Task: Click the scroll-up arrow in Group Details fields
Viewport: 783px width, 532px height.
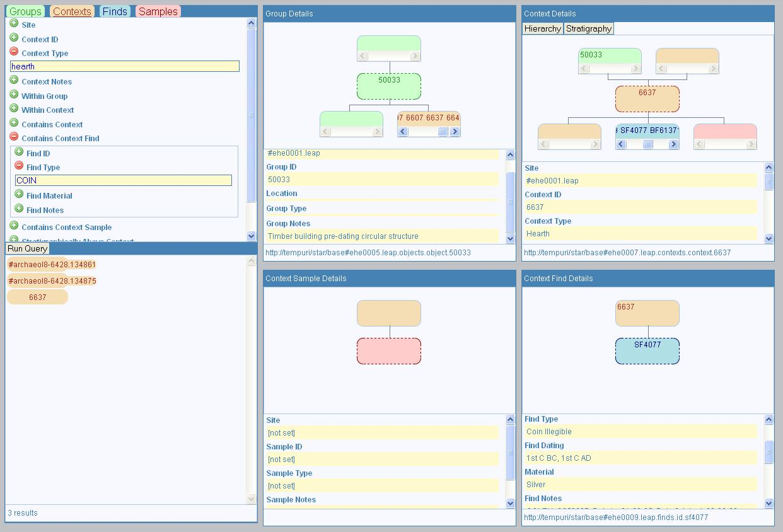Action: 510,154
